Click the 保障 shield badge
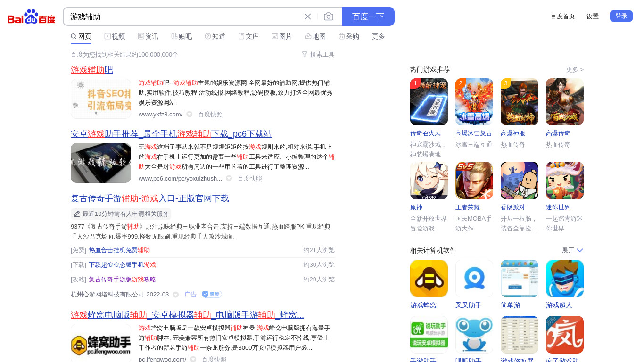Viewport: 644px width, 362px height. click(x=212, y=294)
